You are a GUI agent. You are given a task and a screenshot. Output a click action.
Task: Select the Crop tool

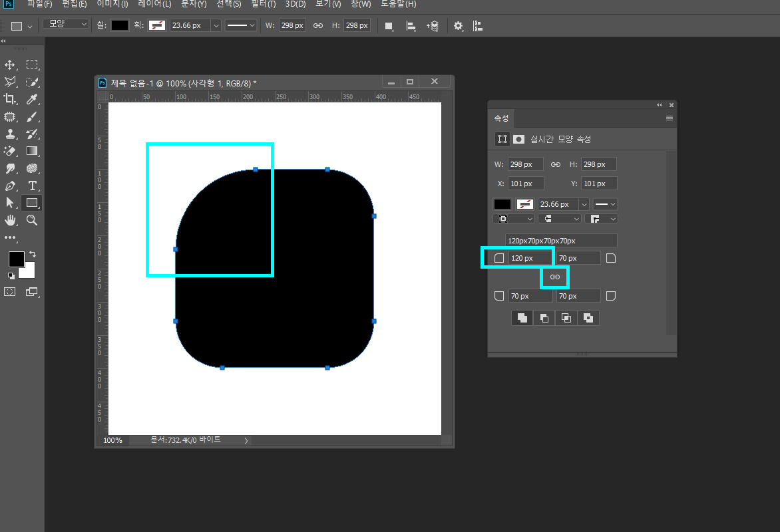coord(9,100)
